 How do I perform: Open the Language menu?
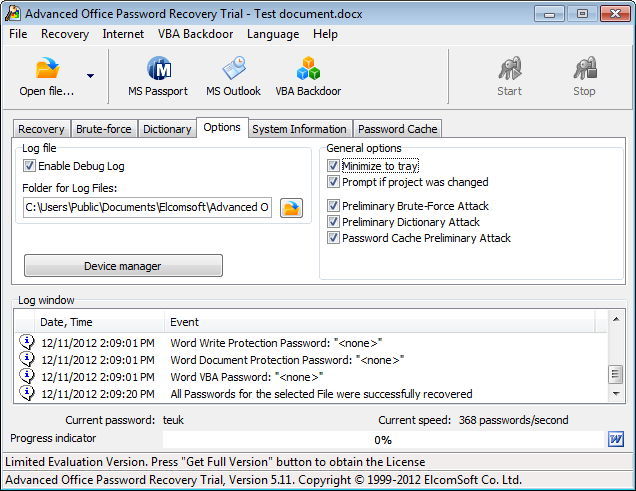[x=273, y=34]
